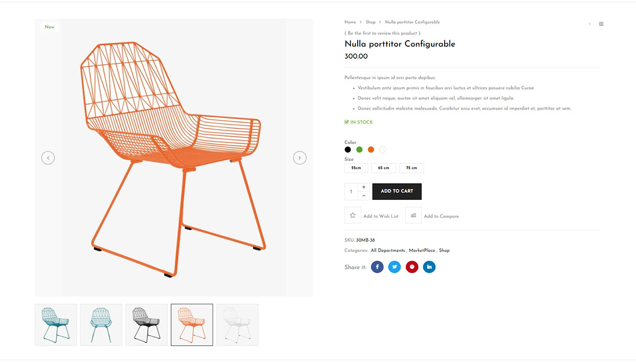Image resolution: width=636 pixels, height=364 pixels.
Task: Select the black chair thumbnail
Action: (146, 325)
